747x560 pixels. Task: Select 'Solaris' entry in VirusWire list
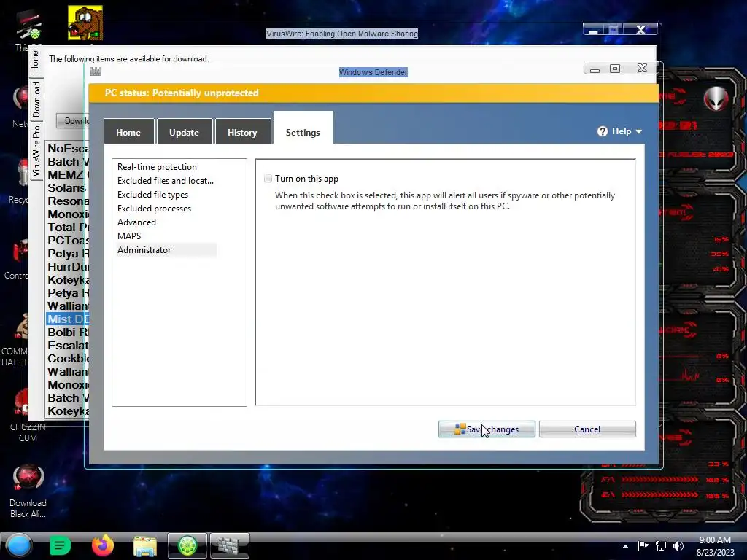(68, 187)
